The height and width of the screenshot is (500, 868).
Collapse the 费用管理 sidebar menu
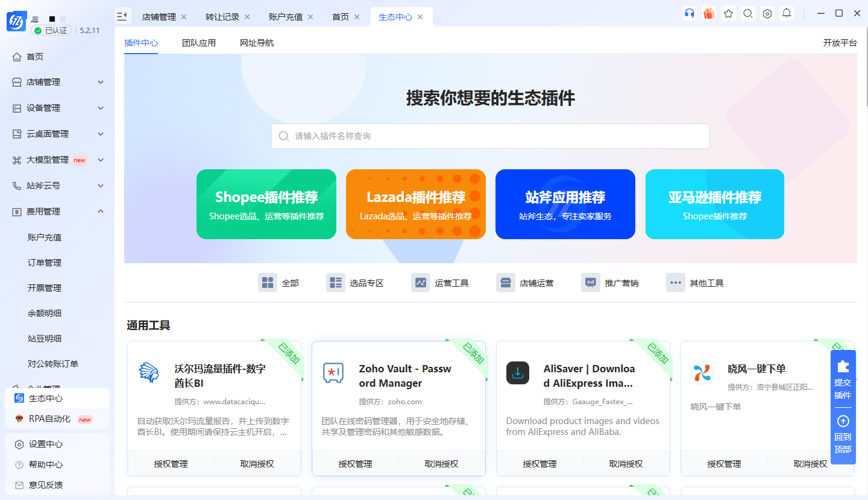57,211
